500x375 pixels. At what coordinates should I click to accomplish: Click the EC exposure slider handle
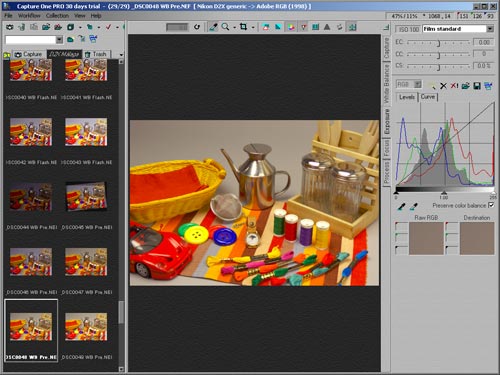(x=439, y=43)
